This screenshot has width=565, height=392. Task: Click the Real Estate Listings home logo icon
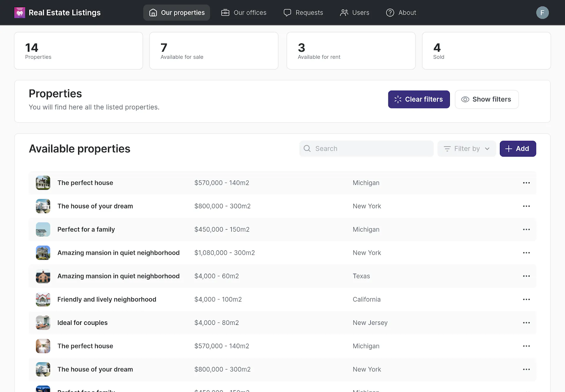pyautogui.click(x=20, y=12)
